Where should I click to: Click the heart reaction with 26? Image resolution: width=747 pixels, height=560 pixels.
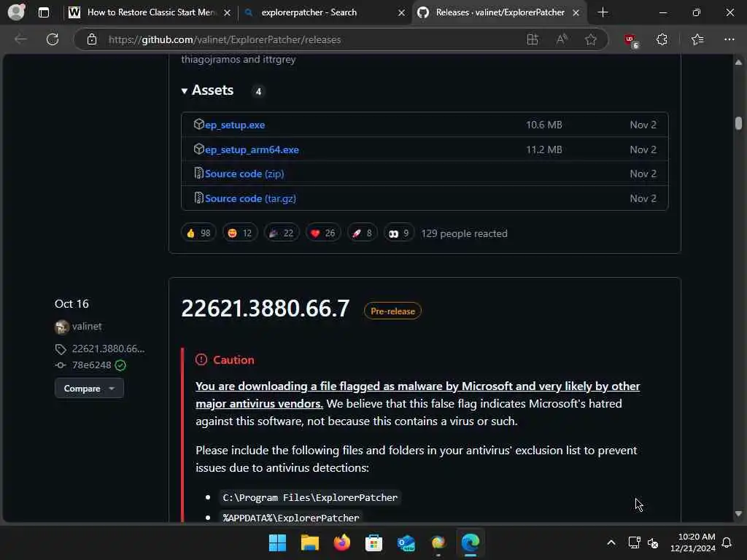click(323, 233)
